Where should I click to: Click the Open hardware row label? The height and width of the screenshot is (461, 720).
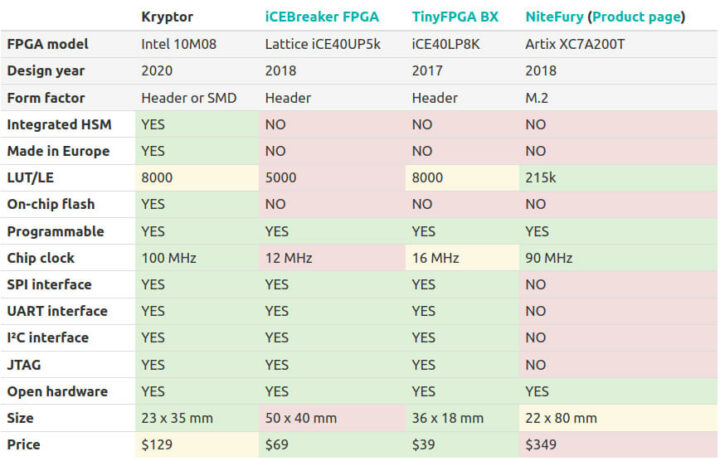(x=57, y=391)
